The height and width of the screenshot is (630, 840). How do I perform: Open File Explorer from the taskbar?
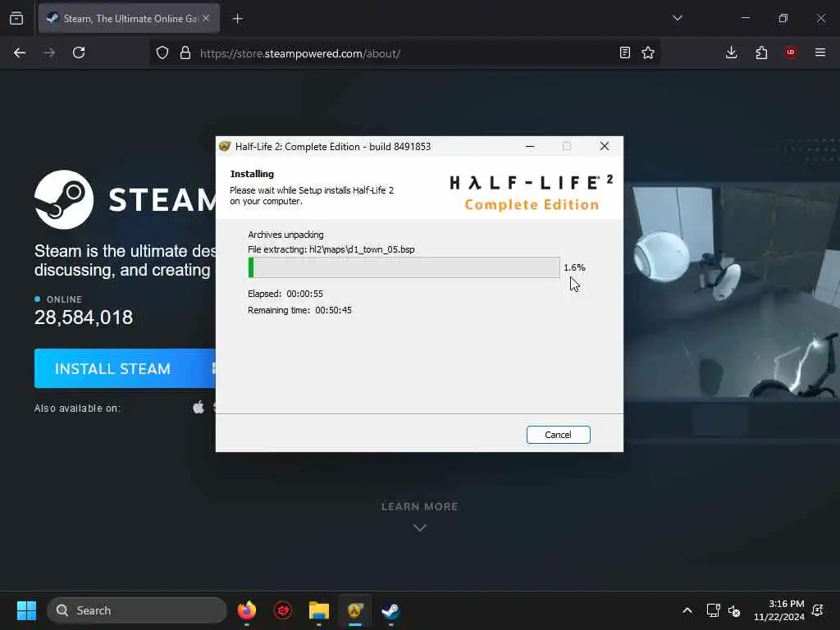319,610
